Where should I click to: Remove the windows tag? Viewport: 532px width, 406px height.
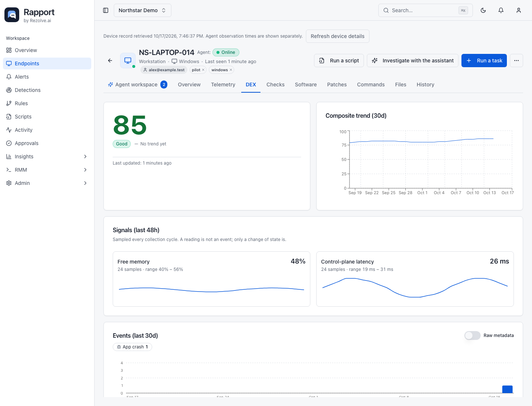tap(231, 70)
